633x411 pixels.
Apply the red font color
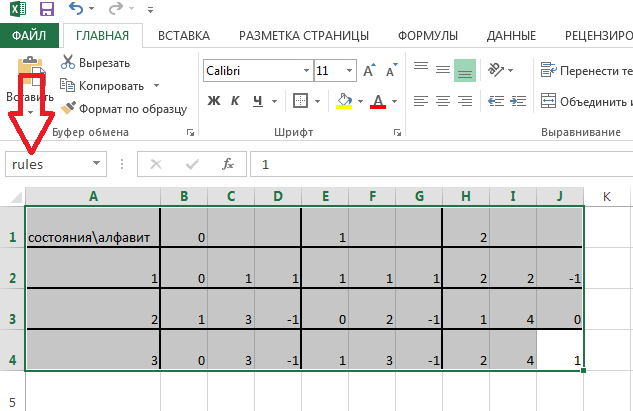click(x=378, y=101)
